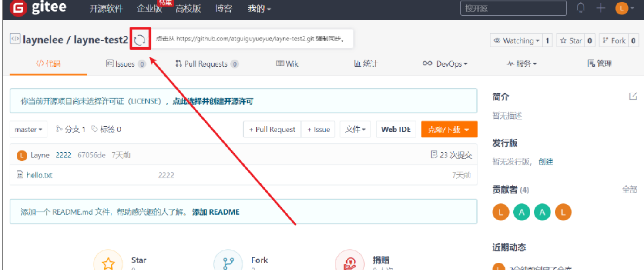Expand the Watching dropdown
This screenshot has width=644, height=270.
tap(517, 41)
